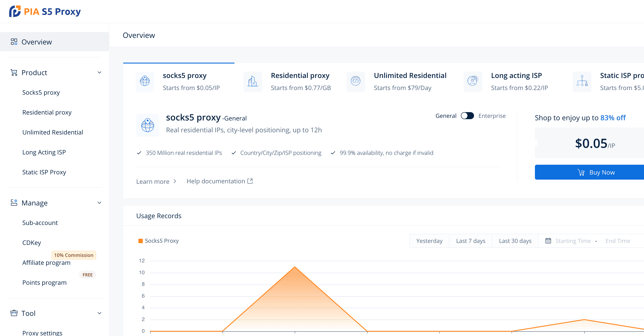Open Static ISP Proxy in sidebar

click(44, 172)
